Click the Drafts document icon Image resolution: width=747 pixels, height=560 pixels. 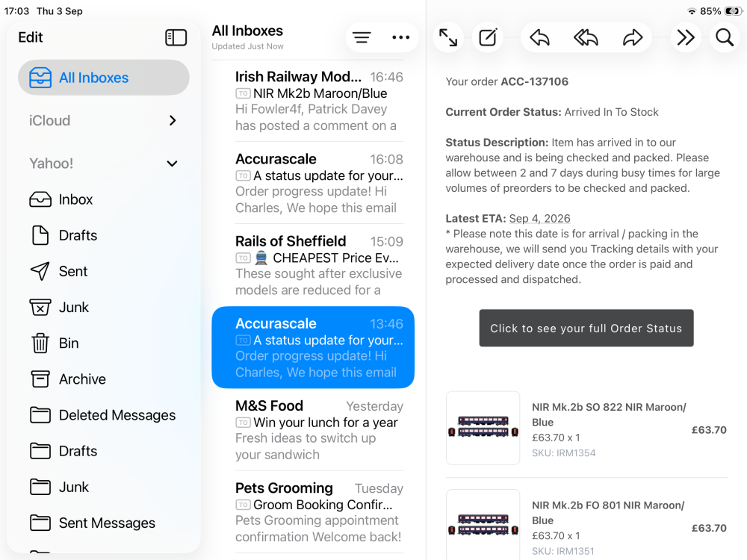40,235
